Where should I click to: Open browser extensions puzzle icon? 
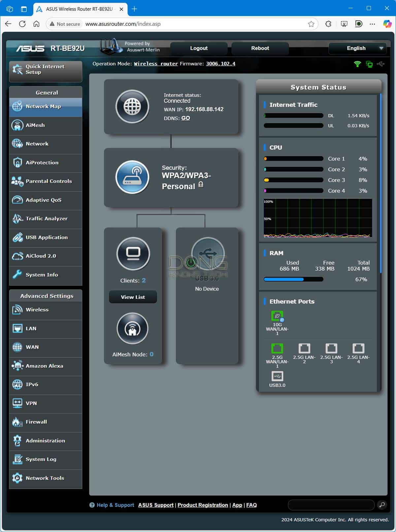[x=328, y=24]
